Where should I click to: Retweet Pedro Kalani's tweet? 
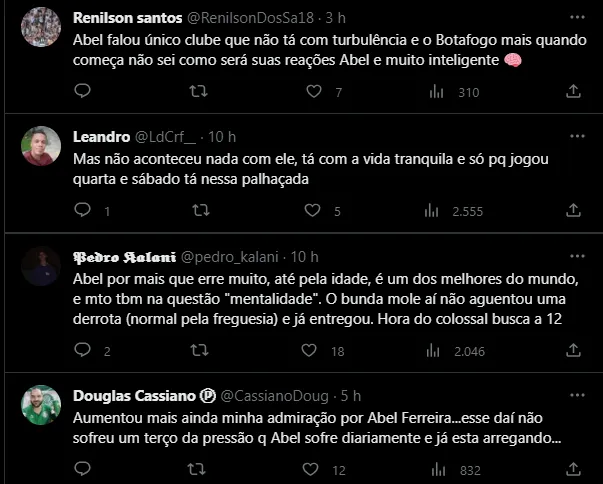click(199, 351)
